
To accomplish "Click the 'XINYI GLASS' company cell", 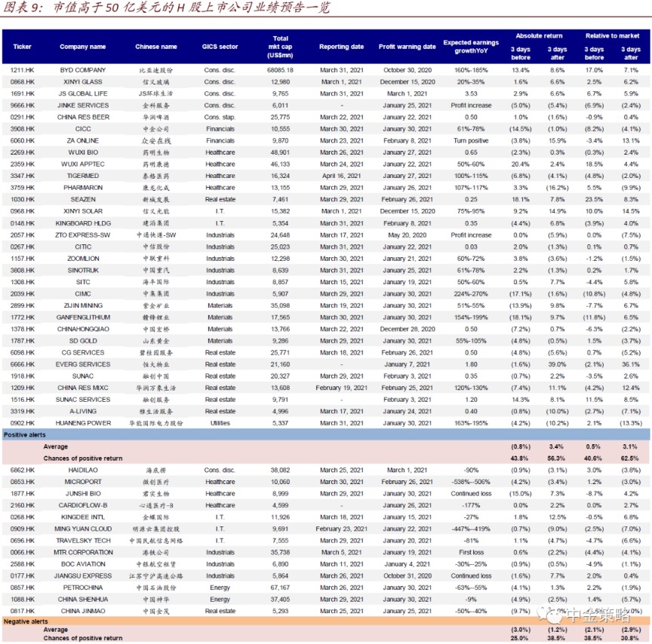I will (83, 82).
